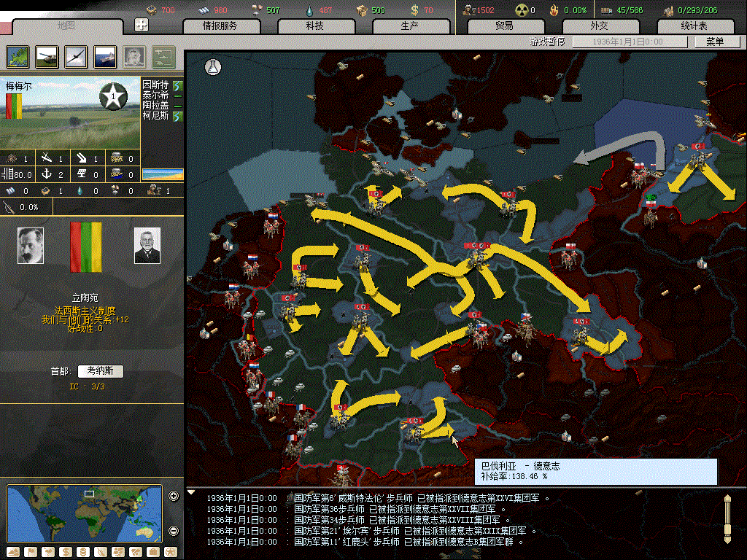Click the world minimap
The image size is (747, 560).
pyautogui.click(x=85, y=514)
